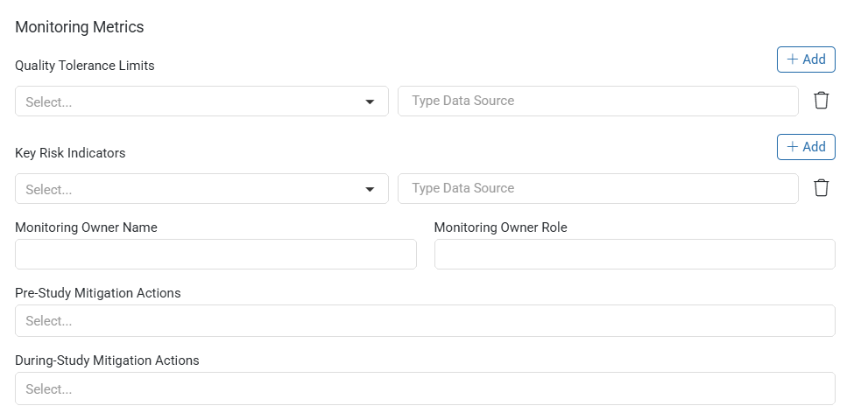Add a new Key Risk Indicators entry
This screenshot has width=868, height=413.
pos(806,147)
